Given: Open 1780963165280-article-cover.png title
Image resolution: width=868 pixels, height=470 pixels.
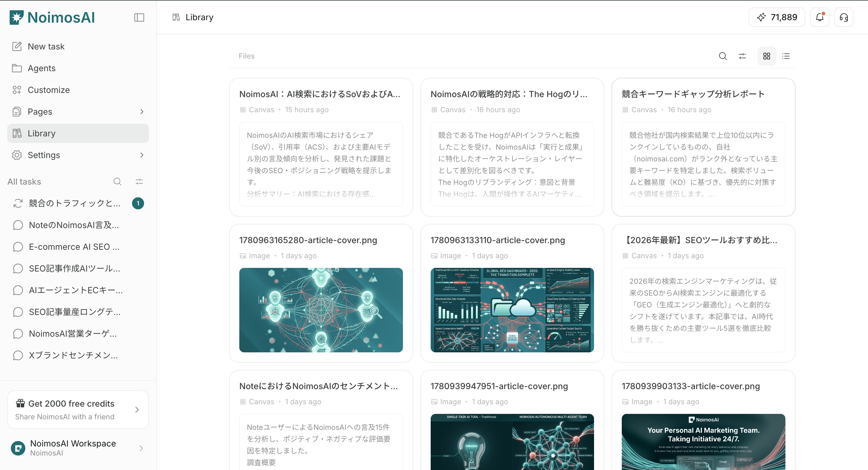Looking at the screenshot, I should click(x=308, y=240).
